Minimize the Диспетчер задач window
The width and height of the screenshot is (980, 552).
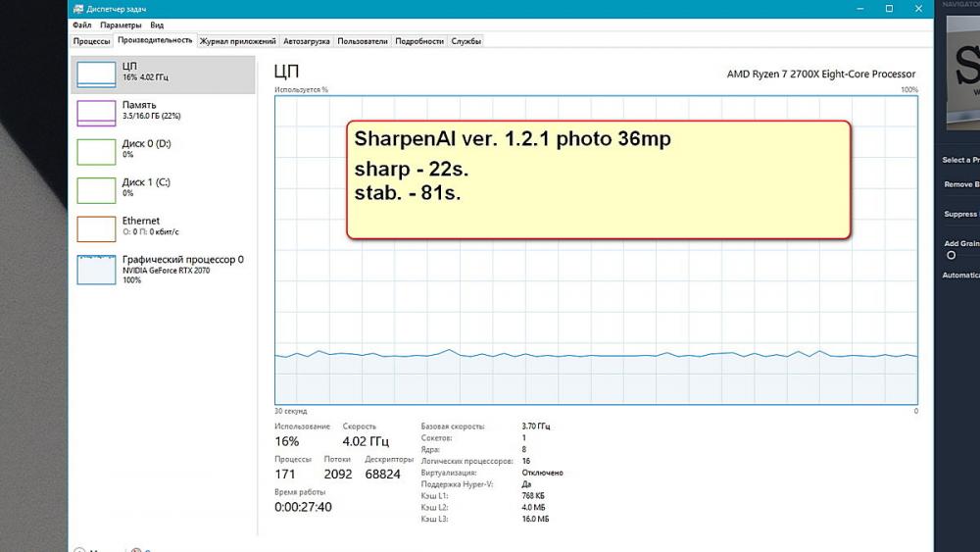point(860,9)
